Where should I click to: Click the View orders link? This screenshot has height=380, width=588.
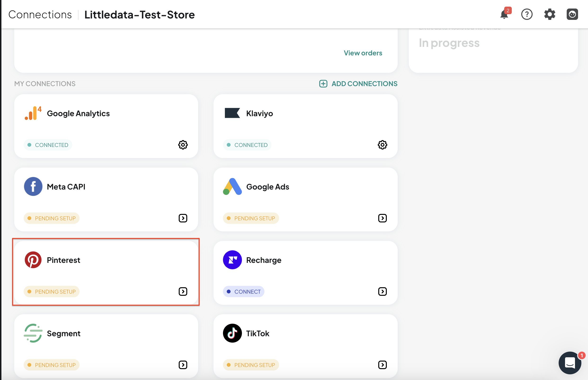point(363,53)
